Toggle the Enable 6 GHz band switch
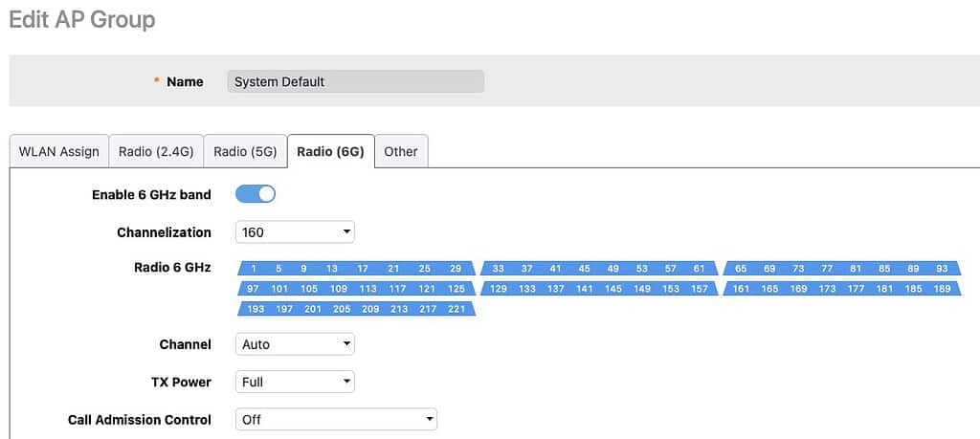This screenshot has height=439, width=980. [255, 194]
